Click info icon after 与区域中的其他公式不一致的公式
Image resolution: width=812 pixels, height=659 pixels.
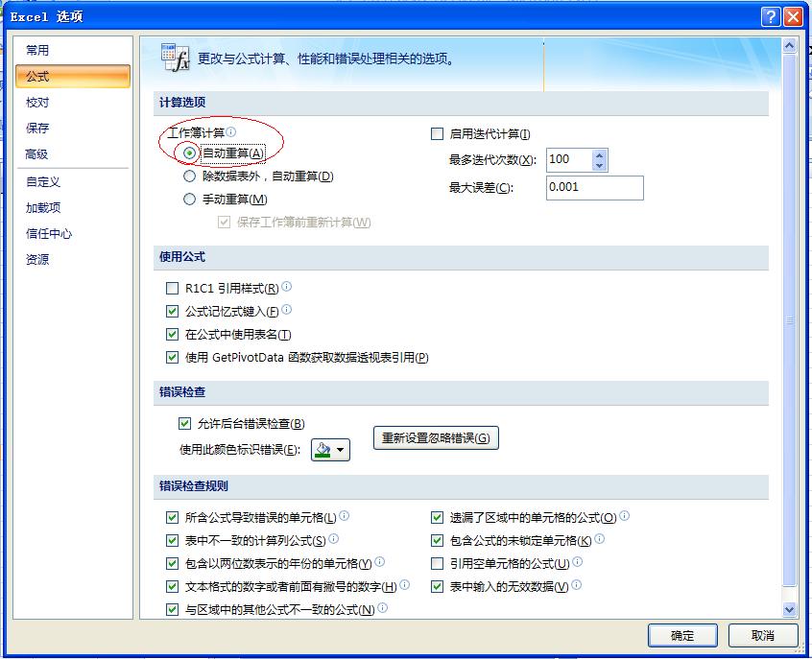pyautogui.click(x=382, y=607)
